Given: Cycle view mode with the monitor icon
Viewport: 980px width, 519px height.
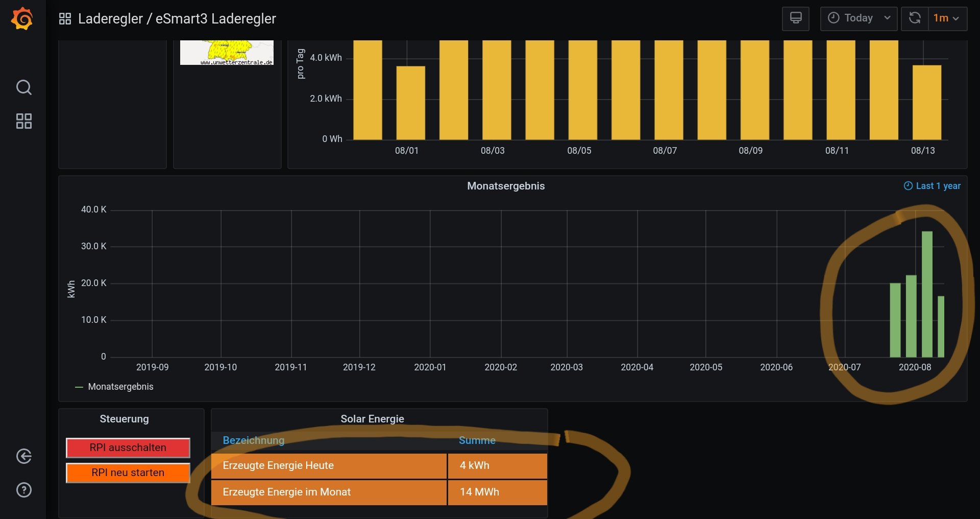Looking at the screenshot, I should [795, 18].
